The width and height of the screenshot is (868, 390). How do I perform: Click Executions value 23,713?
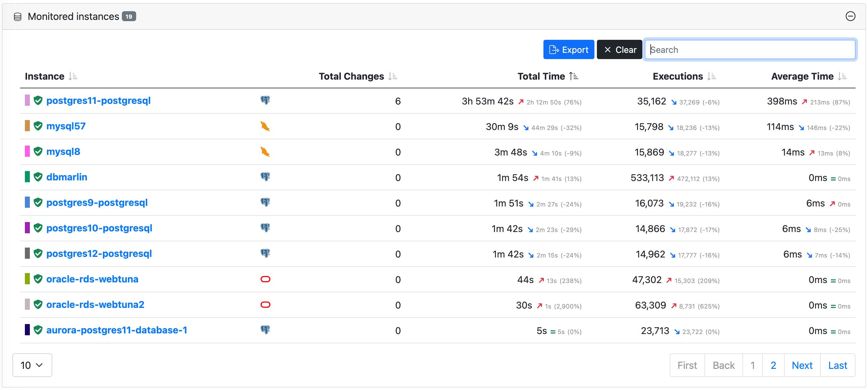pyautogui.click(x=655, y=331)
